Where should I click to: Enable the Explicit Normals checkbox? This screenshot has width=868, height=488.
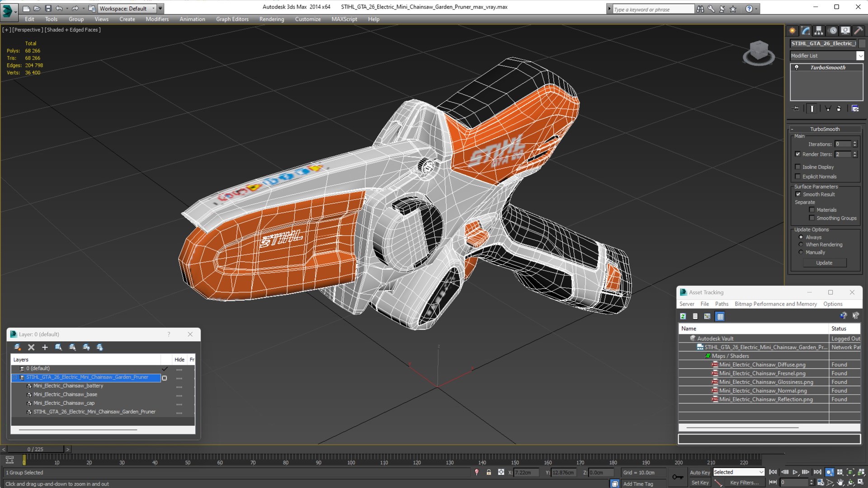798,176
